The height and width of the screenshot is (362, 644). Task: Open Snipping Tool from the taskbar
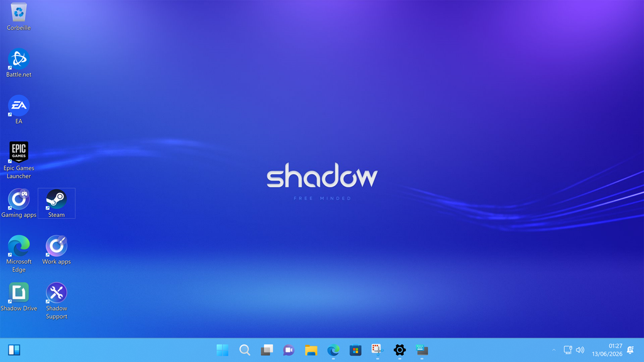(377, 350)
